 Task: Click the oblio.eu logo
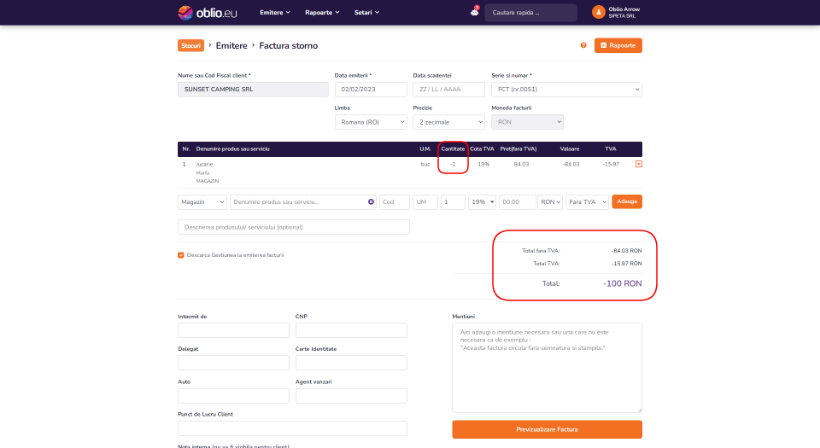point(207,13)
